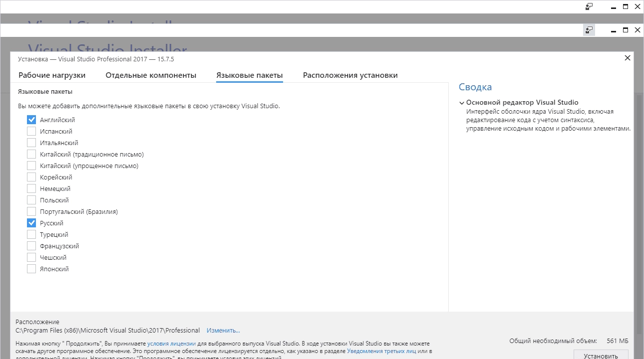Select the Языковые пакеты tab
Image resolution: width=644 pixels, height=359 pixels.
(250, 75)
